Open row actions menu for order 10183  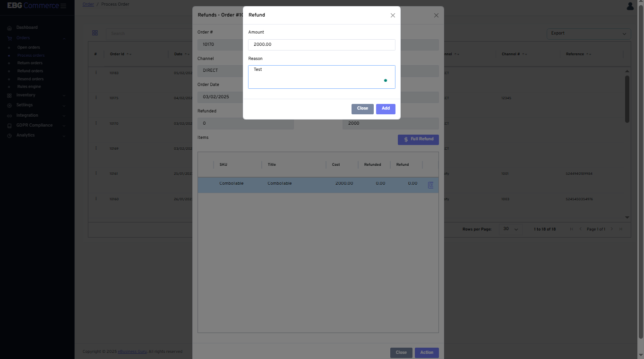(96, 73)
